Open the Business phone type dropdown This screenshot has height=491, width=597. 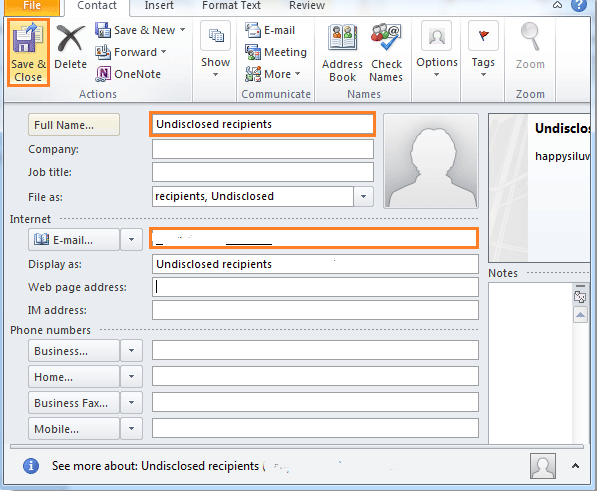[131, 351]
